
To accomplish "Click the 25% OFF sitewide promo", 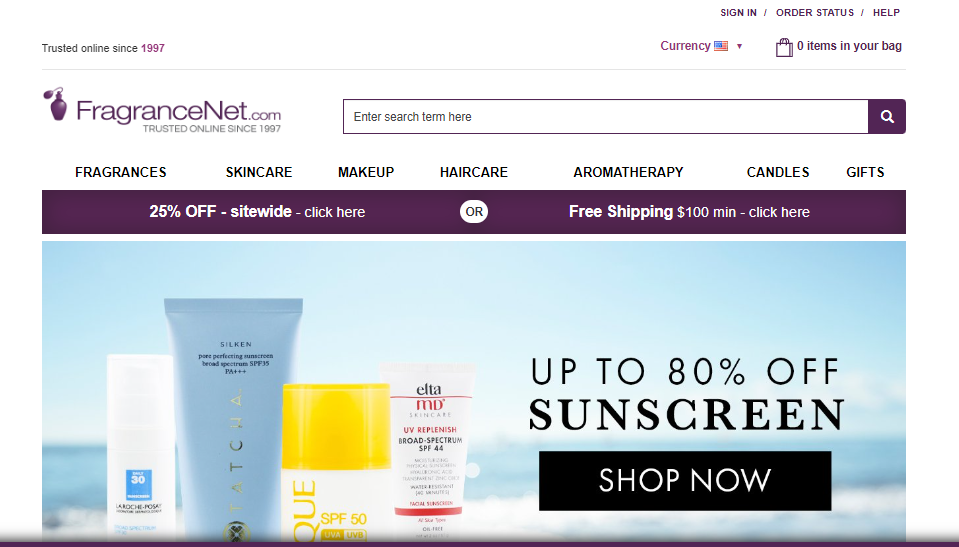I will [x=257, y=212].
